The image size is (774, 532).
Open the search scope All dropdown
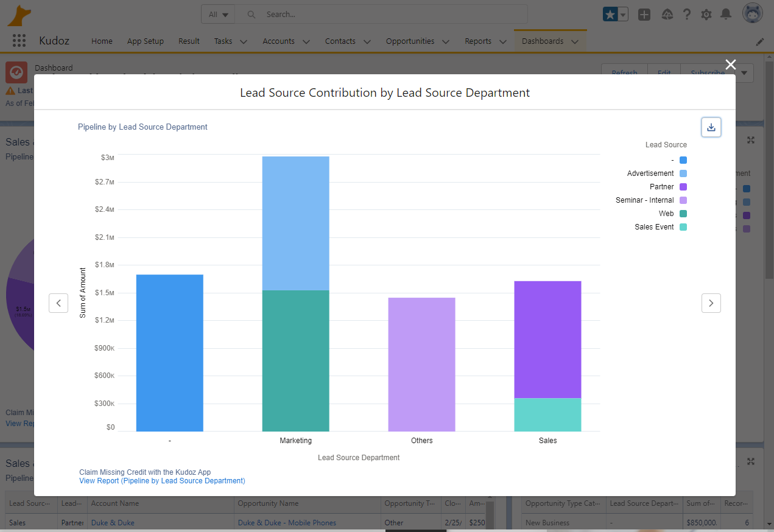218,15
